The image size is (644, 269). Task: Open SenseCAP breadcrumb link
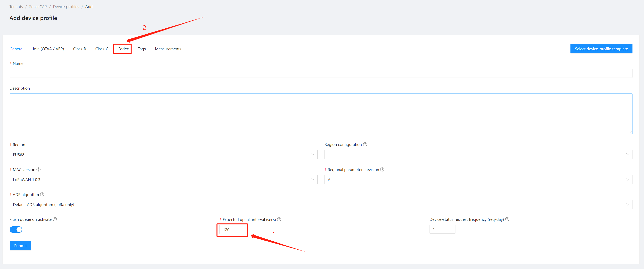(38, 7)
